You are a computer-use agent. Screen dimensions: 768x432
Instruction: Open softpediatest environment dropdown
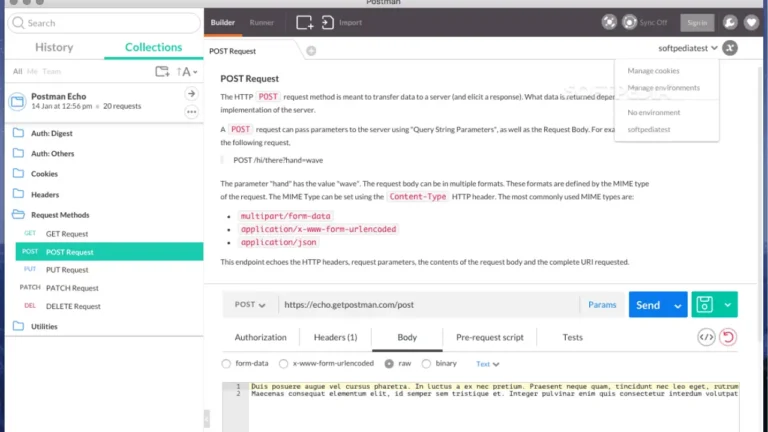[688, 48]
